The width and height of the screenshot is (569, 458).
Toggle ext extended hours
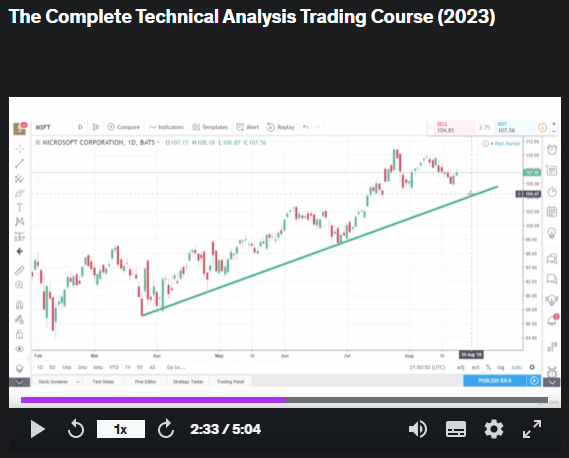[x=475, y=367]
